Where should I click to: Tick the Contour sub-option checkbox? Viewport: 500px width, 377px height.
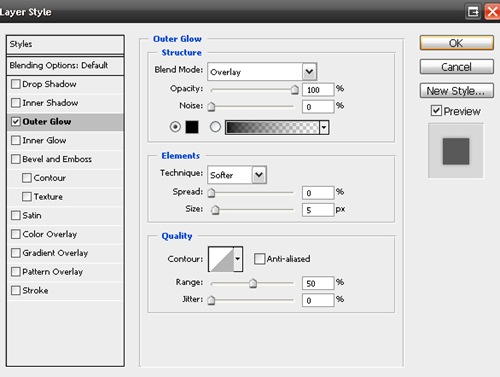(x=27, y=178)
